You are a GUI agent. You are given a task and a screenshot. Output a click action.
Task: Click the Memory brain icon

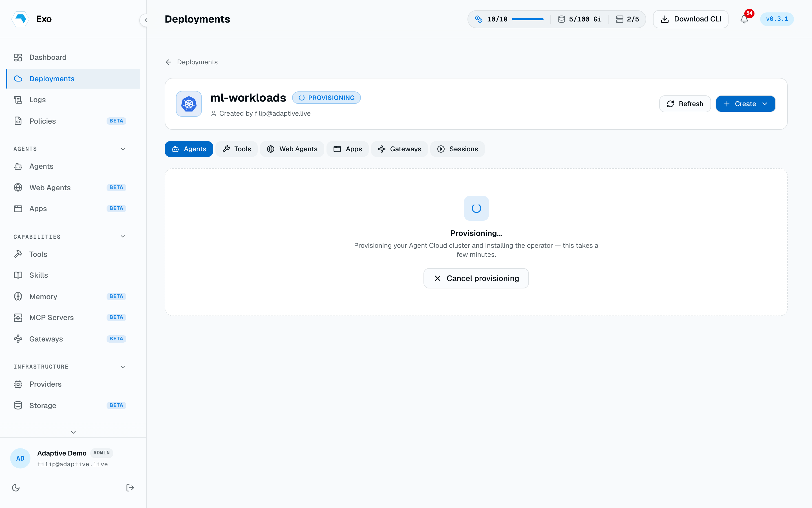tap(18, 297)
